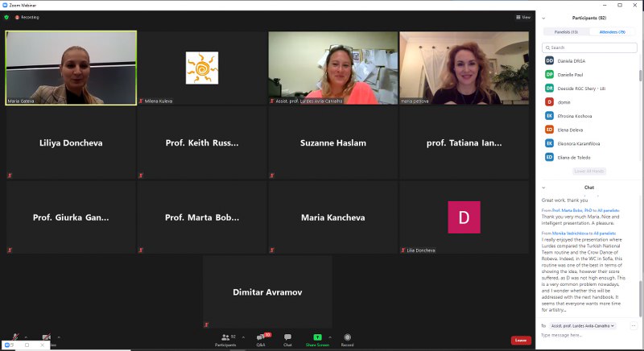The image size is (644, 351).
Task: Select Daniela DRSA avatar in attendee list
Action: pos(550,60)
